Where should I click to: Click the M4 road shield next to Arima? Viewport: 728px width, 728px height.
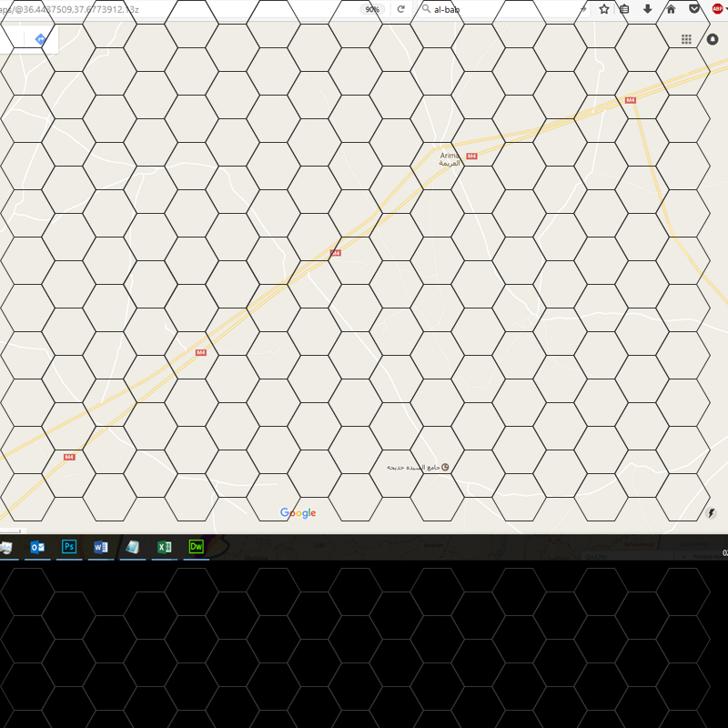(x=471, y=156)
